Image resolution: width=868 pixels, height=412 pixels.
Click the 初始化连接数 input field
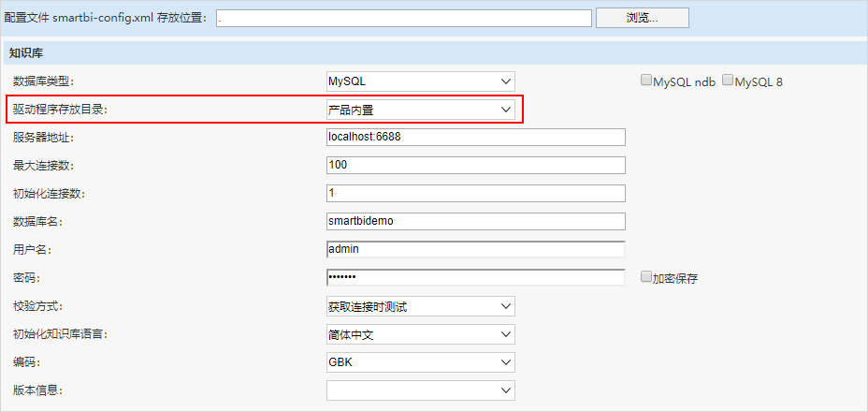coord(476,193)
